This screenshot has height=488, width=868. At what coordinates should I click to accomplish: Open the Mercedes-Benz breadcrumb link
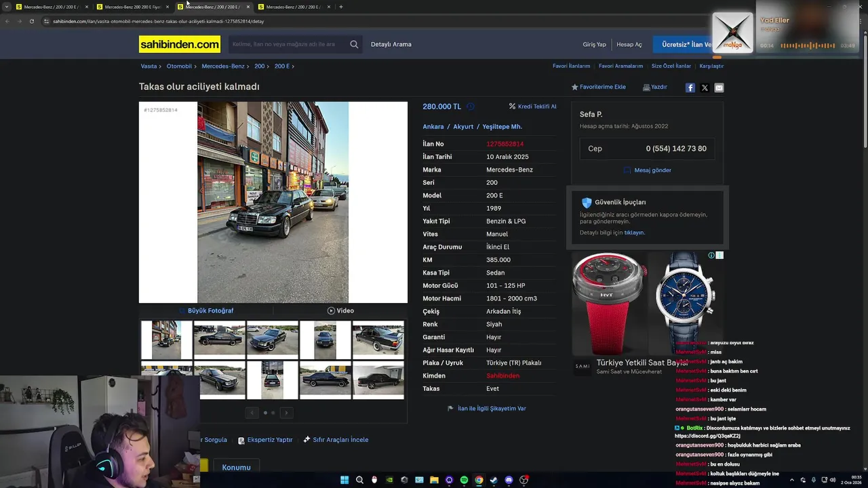click(x=223, y=66)
